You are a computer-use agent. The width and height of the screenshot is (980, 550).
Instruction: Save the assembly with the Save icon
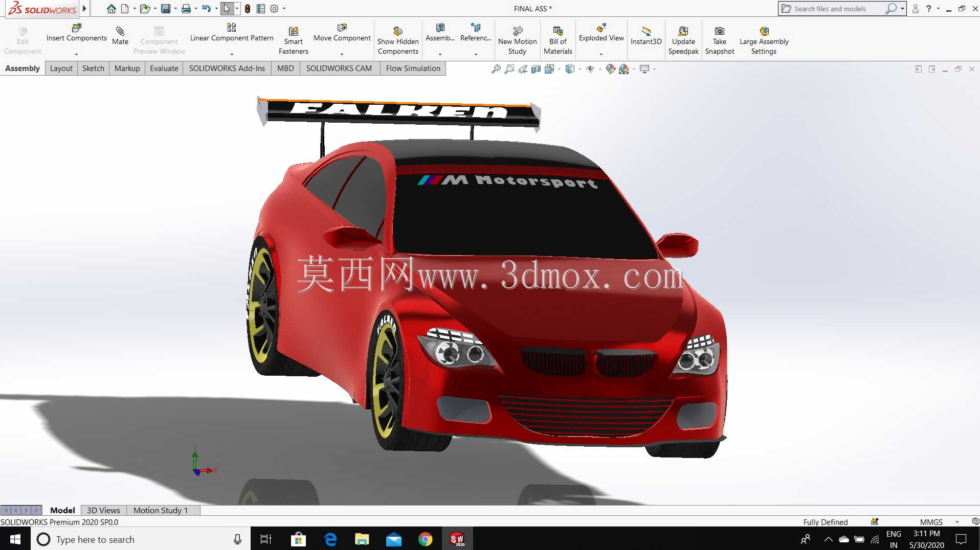coord(165,9)
